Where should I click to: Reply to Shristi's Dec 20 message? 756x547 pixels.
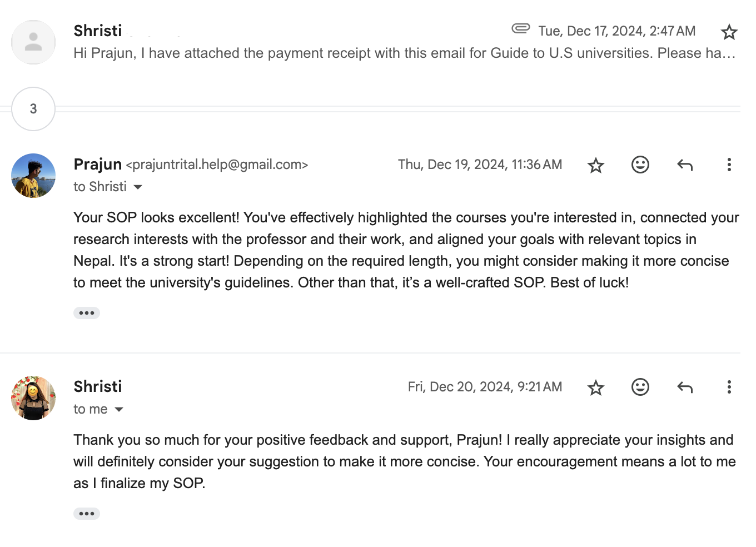coord(685,387)
